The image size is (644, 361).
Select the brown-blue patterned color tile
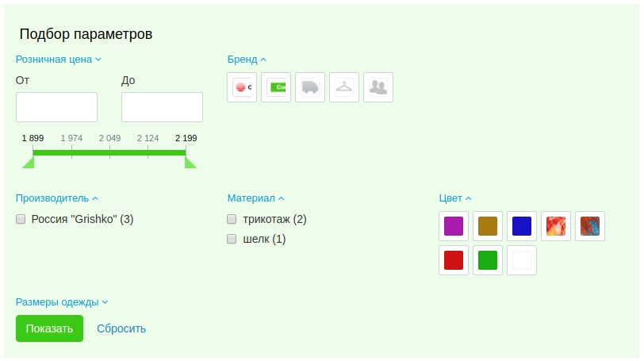(x=590, y=226)
